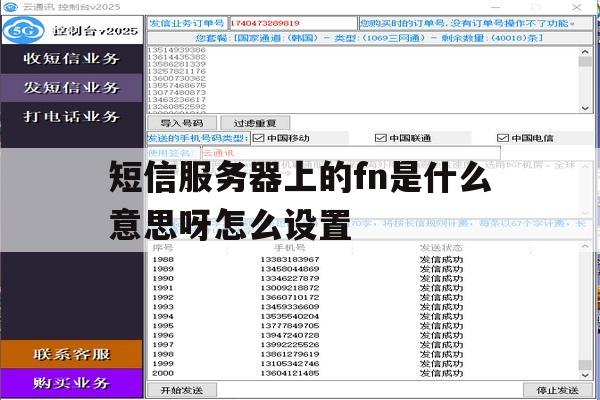The height and width of the screenshot is (400, 600).
Task: Click the title bar app icon
Action: [x=10, y=7]
